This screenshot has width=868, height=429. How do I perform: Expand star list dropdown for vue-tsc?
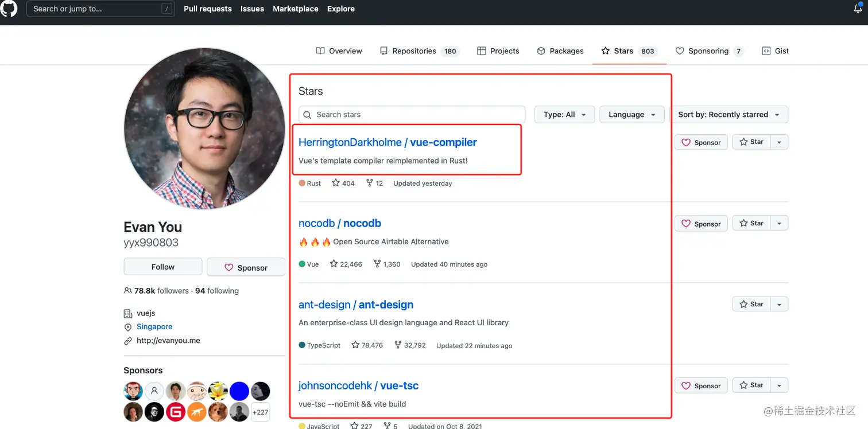click(779, 385)
